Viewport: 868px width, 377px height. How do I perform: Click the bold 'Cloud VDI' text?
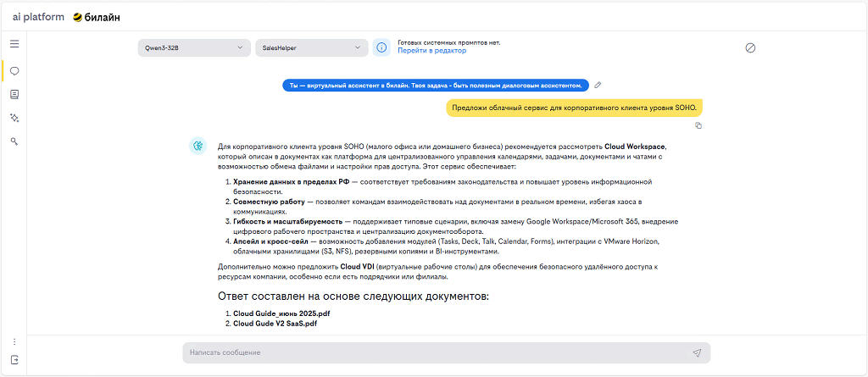click(x=357, y=267)
